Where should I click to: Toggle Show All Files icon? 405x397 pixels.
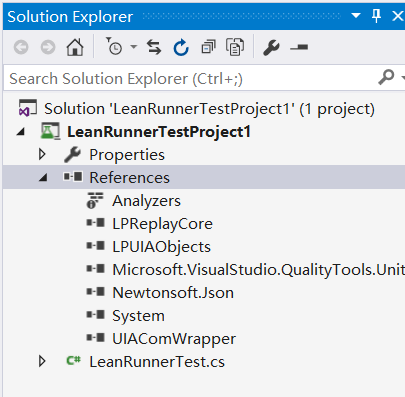(235, 47)
